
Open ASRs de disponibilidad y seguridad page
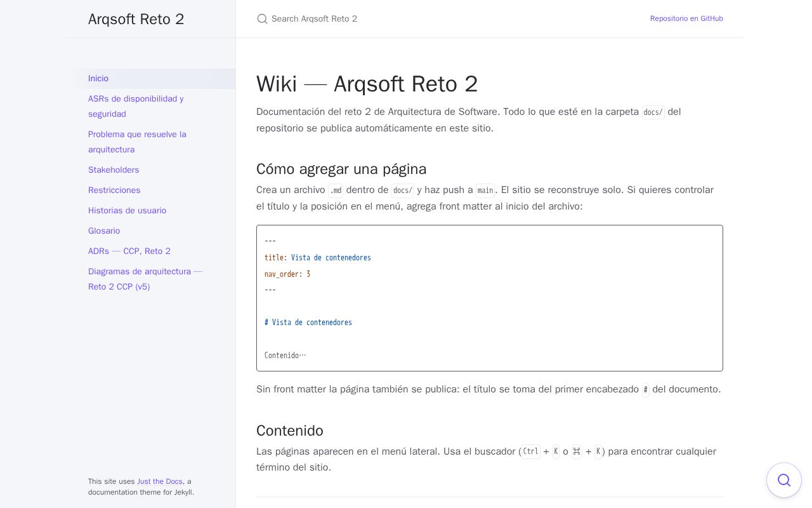point(152,107)
